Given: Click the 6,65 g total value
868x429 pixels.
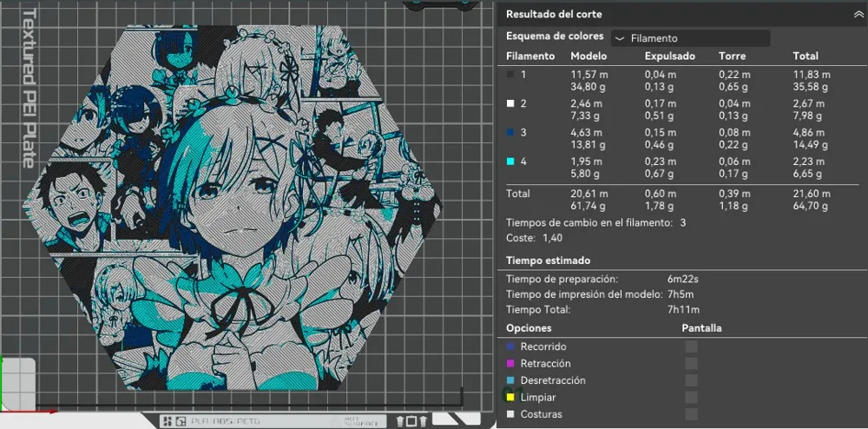Looking at the screenshot, I should click(807, 174).
